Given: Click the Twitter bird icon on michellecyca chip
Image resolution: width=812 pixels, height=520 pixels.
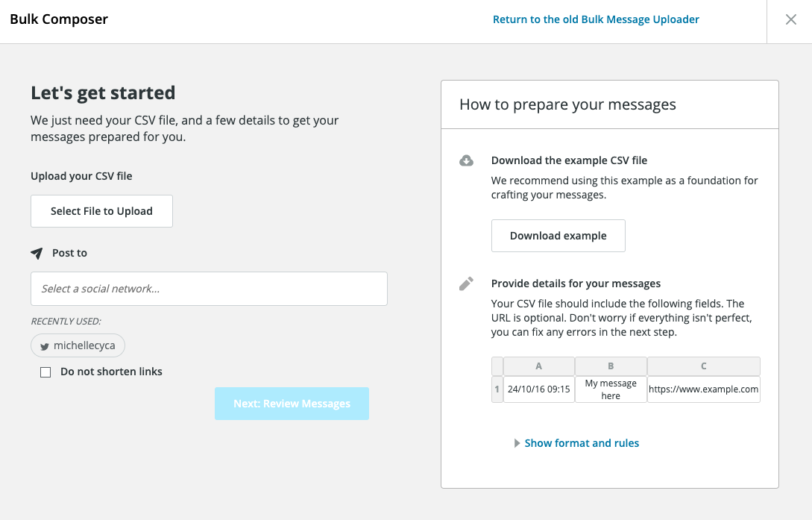Looking at the screenshot, I should (x=45, y=346).
